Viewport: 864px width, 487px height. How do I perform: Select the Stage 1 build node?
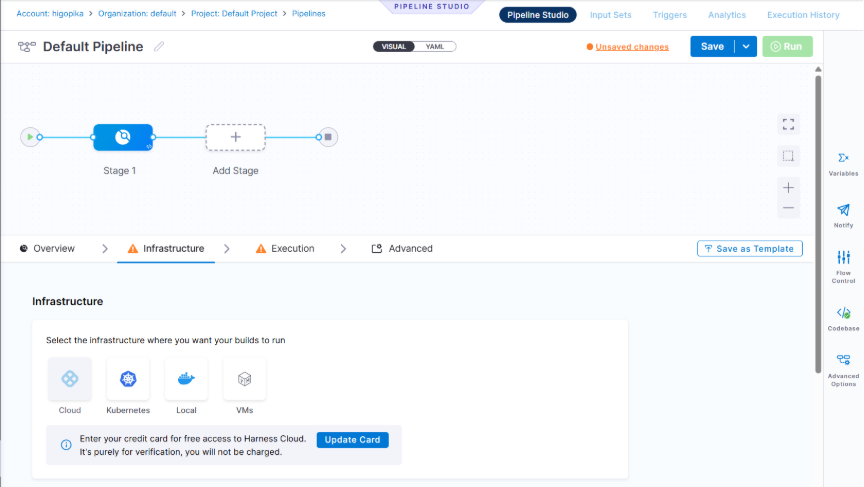click(123, 137)
